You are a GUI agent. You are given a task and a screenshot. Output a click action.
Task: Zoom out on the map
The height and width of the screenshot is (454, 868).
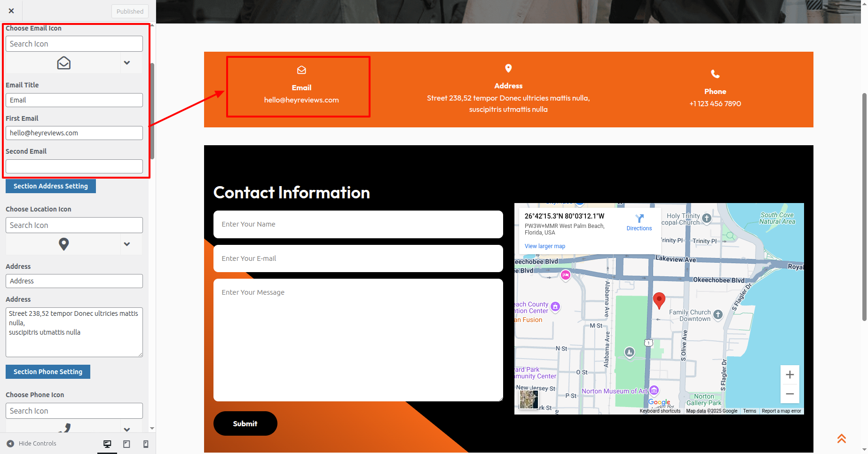(789, 394)
